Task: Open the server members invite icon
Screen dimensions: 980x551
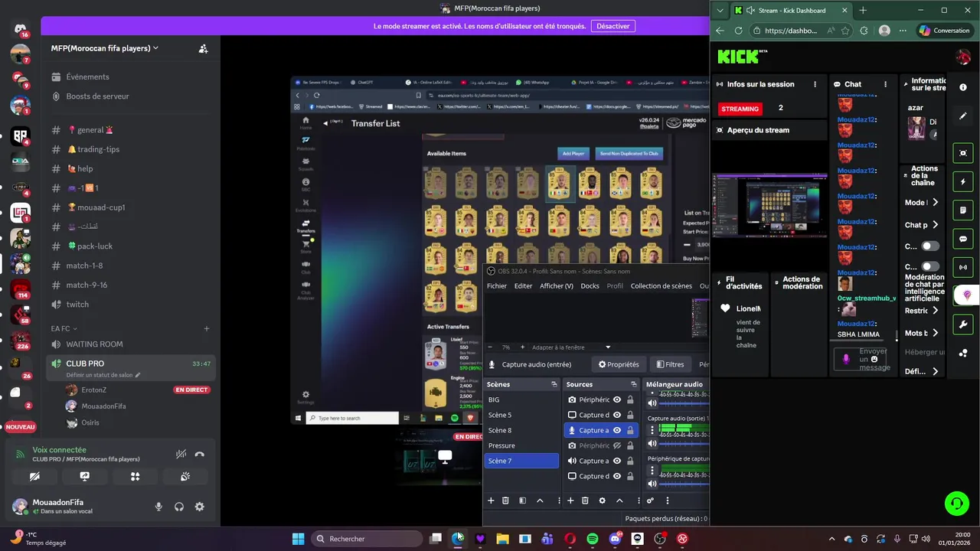Action: pyautogui.click(x=203, y=48)
